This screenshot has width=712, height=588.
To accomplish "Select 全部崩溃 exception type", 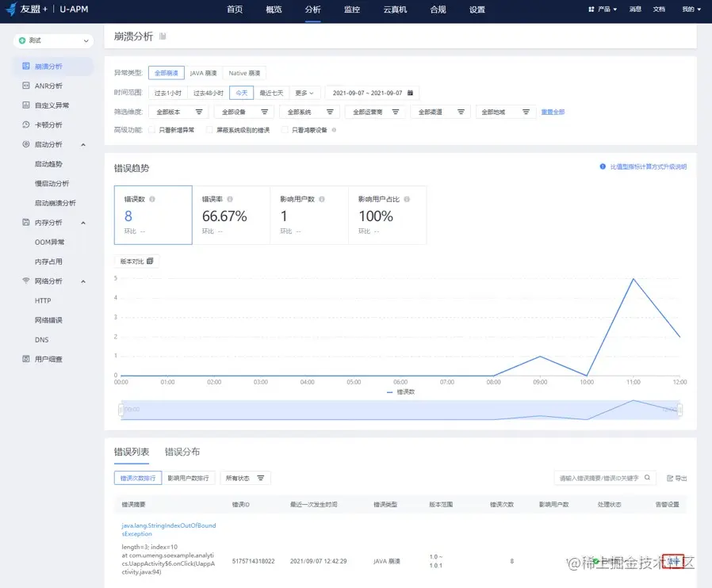I will [x=167, y=73].
